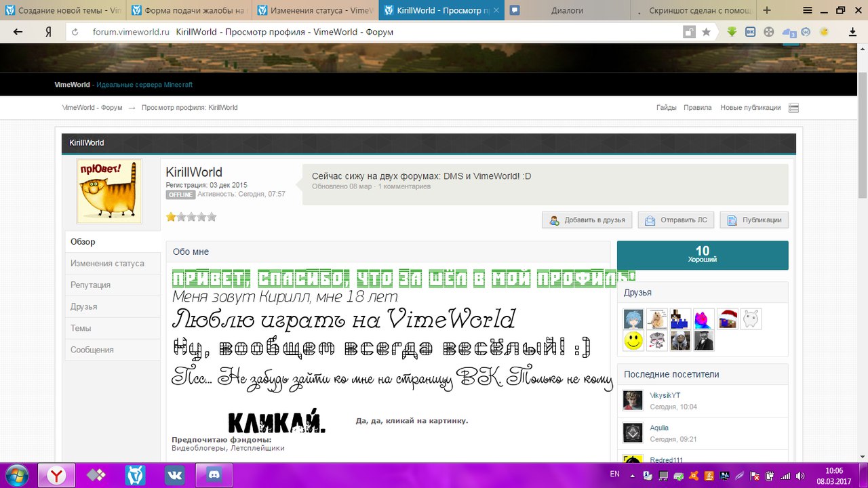This screenshot has width=868, height=488.
Task: Open clock showing 10:06 08.03.2017
Action: point(835,476)
